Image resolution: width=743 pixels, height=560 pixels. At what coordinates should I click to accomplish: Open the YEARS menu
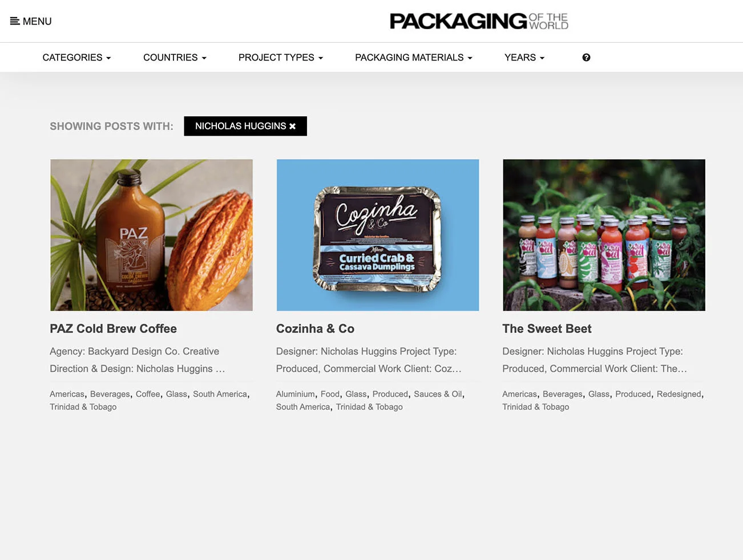[524, 58]
